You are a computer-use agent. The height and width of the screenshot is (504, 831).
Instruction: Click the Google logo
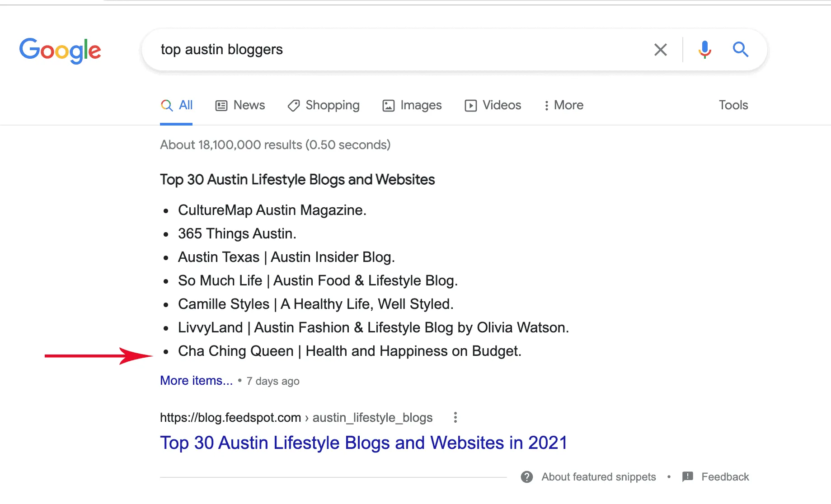60,50
